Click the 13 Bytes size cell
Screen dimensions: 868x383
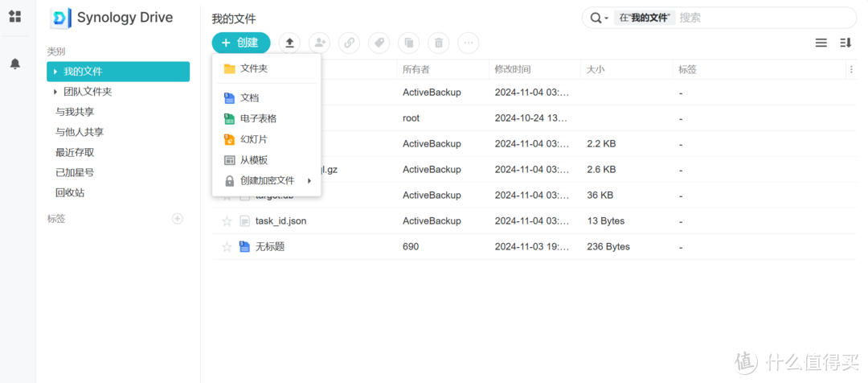[606, 221]
